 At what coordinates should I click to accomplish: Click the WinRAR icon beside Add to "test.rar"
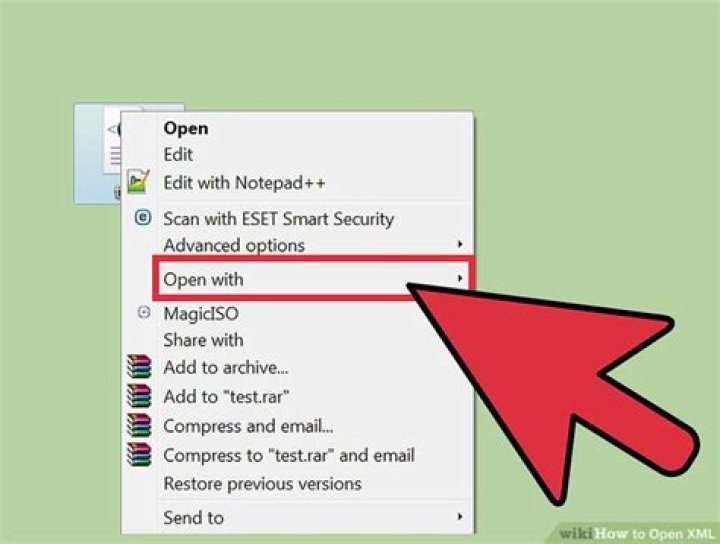click(x=139, y=396)
